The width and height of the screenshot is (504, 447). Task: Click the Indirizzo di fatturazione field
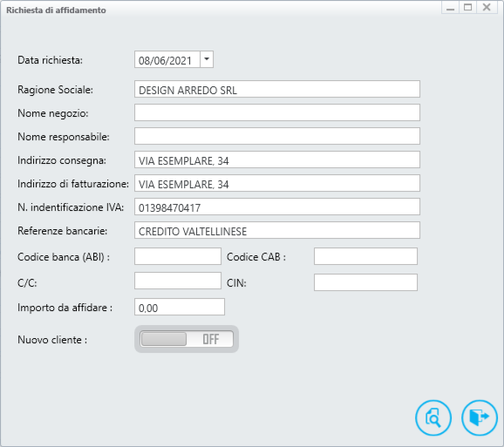pos(277,183)
